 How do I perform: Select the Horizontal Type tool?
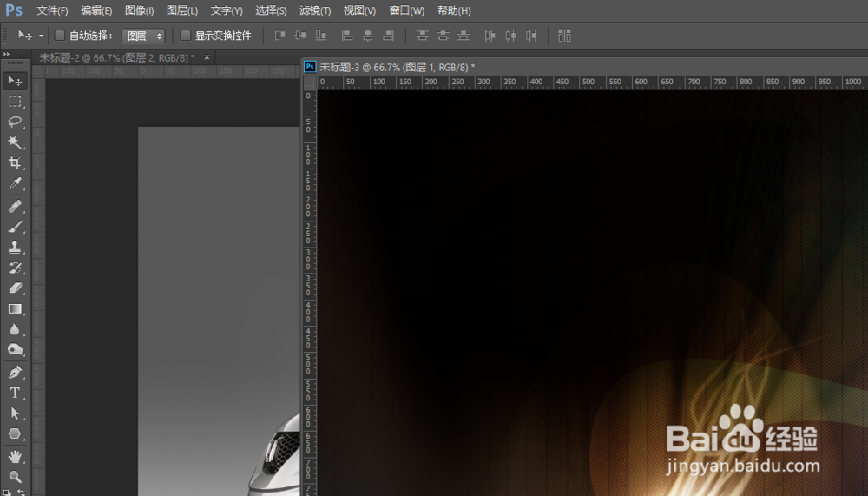(x=15, y=393)
